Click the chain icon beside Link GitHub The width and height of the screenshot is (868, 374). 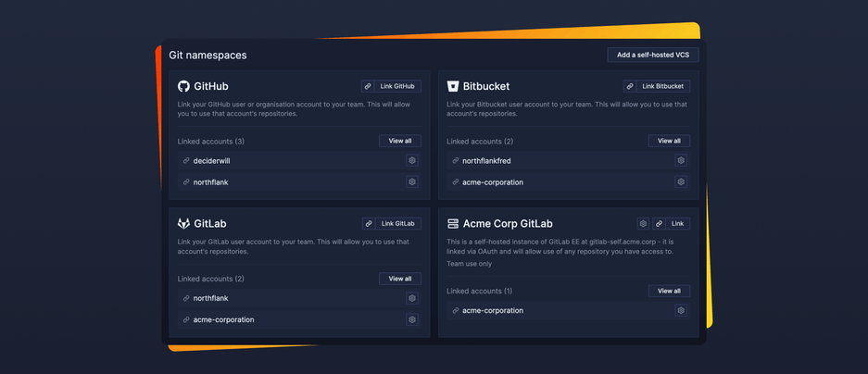[368, 86]
